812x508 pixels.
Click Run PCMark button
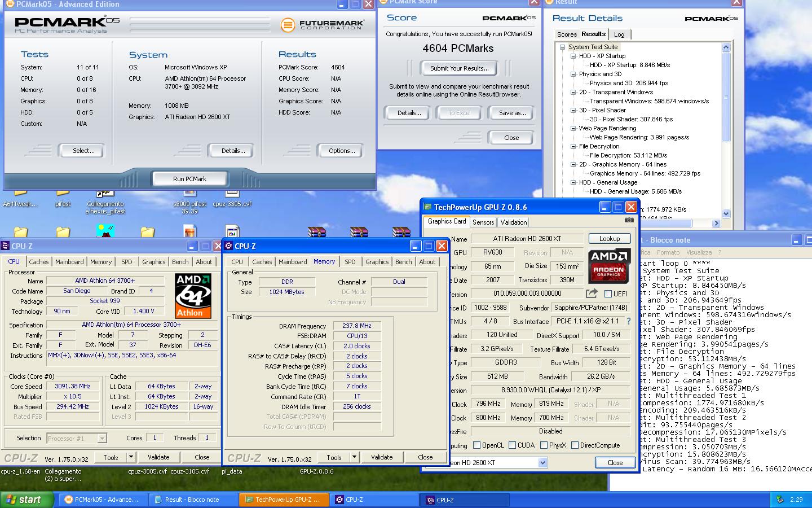[189, 179]
